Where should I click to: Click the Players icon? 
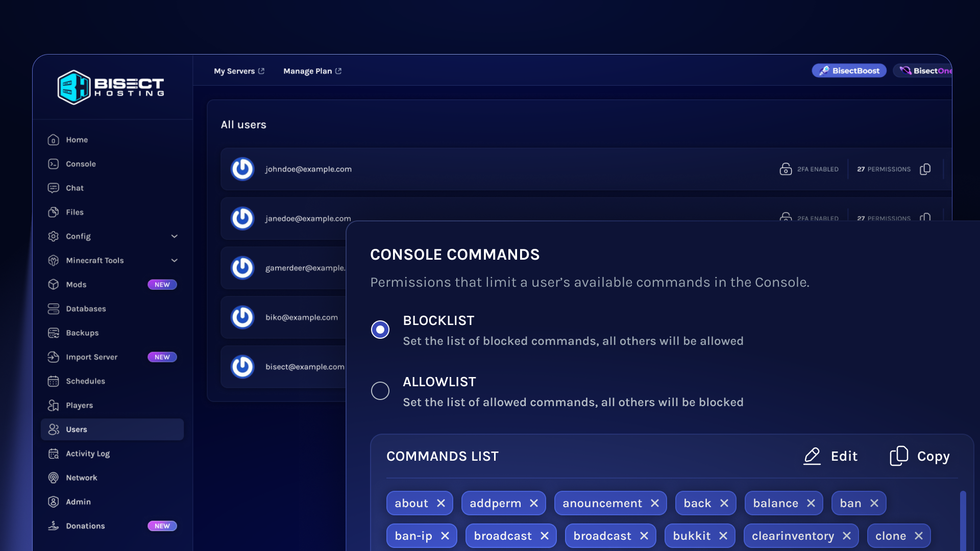(x=54, y=405)
